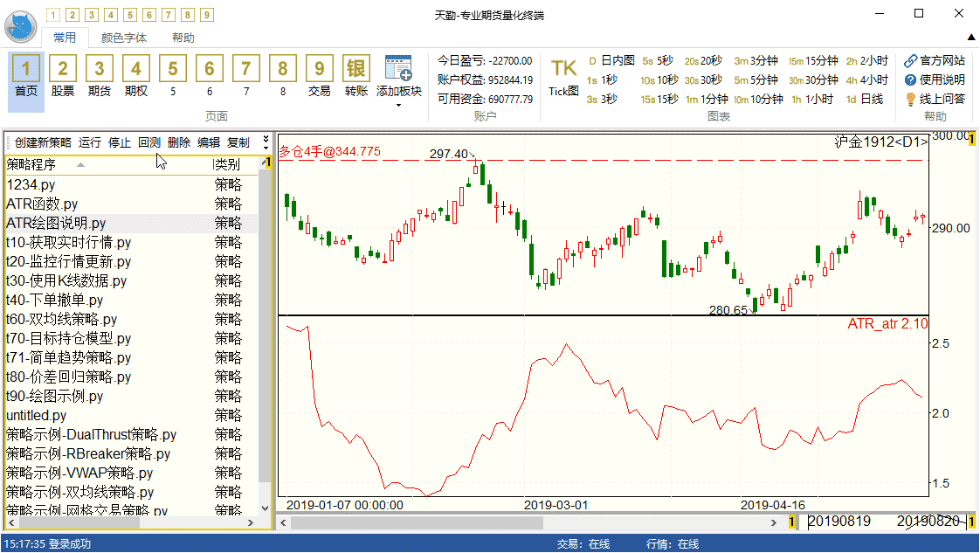Select the 1d 日线 chart period
The image size is (980, 553).
[x=865, y=99]
